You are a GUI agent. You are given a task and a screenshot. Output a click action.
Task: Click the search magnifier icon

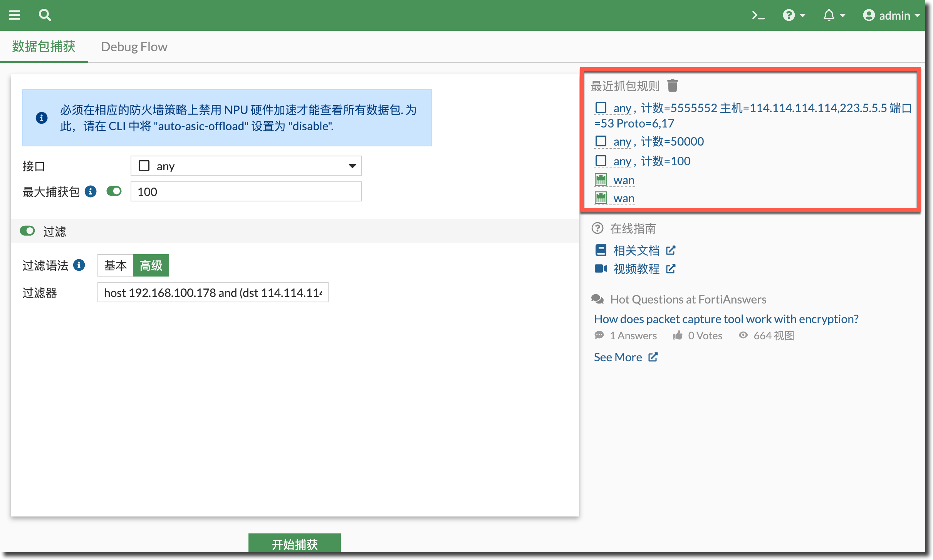click(45, 15)
